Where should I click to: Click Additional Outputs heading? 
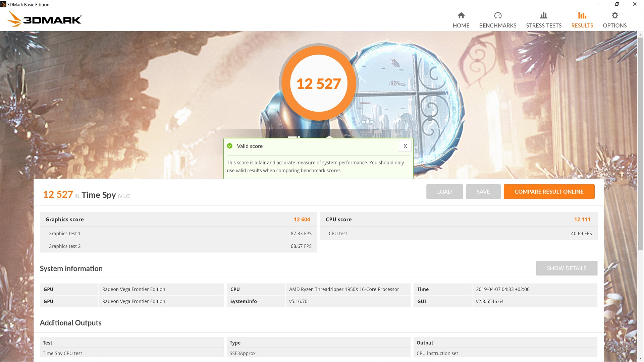point(70,323)
